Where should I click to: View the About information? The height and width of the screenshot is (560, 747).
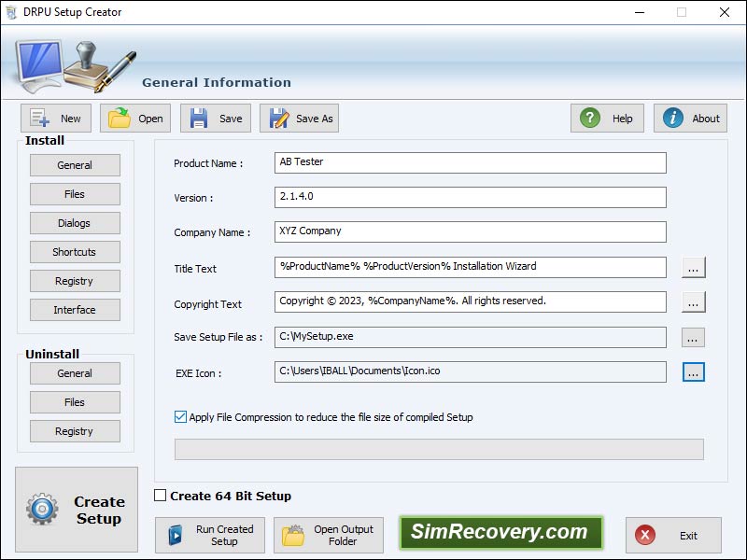[690, 118]
